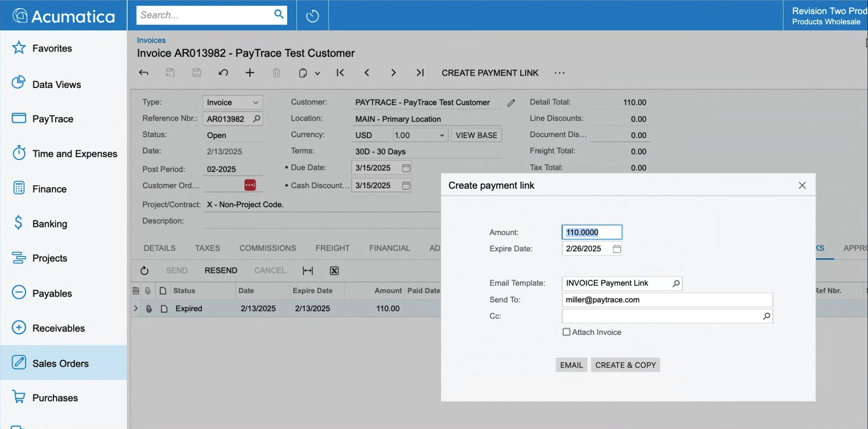
Task: Click the Acumatica logo
Action: tap(63, 16)
